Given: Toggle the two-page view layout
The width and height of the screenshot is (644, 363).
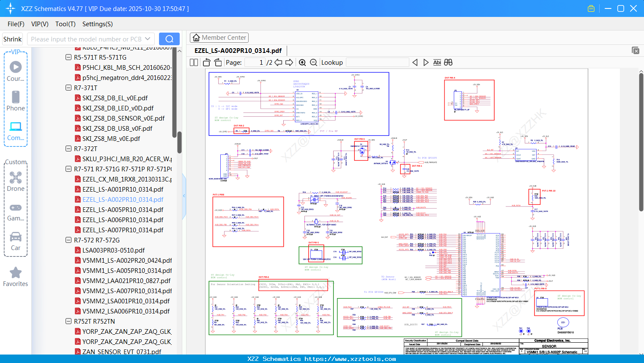Looking at the screenshot, I should coord(194,63).
